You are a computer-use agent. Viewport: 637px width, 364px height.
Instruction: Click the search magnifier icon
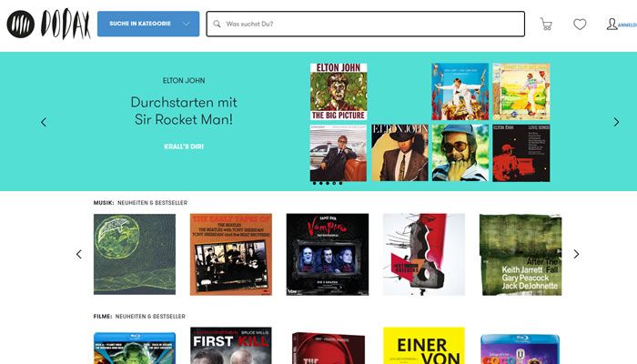[x=217, y=24]
